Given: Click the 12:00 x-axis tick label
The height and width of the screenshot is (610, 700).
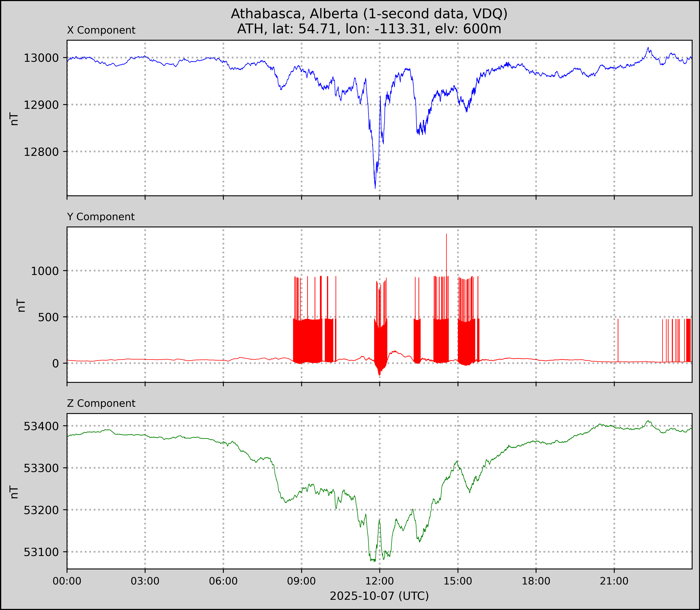Looking at the screenshot, I should tap(380, 581).
